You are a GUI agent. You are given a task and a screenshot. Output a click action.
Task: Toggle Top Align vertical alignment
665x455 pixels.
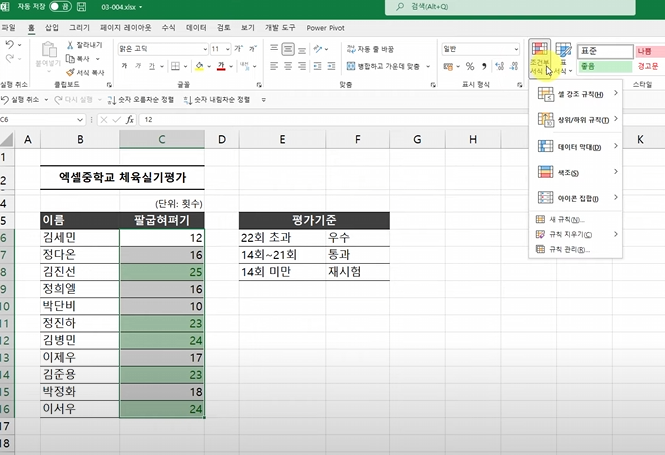(x=274, y=48)
